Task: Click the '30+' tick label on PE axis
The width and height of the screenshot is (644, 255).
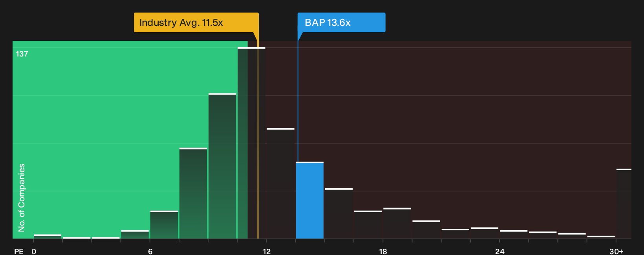Action: click(617, 251)
